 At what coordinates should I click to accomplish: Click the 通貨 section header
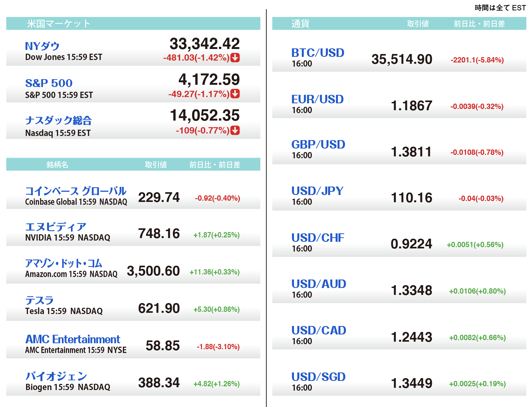(300, 24)
